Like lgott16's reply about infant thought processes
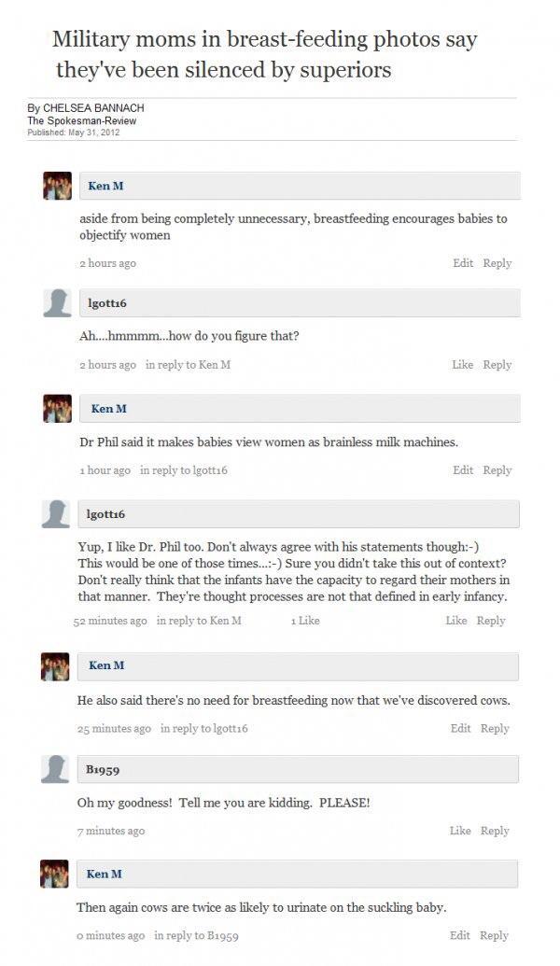 456,620
